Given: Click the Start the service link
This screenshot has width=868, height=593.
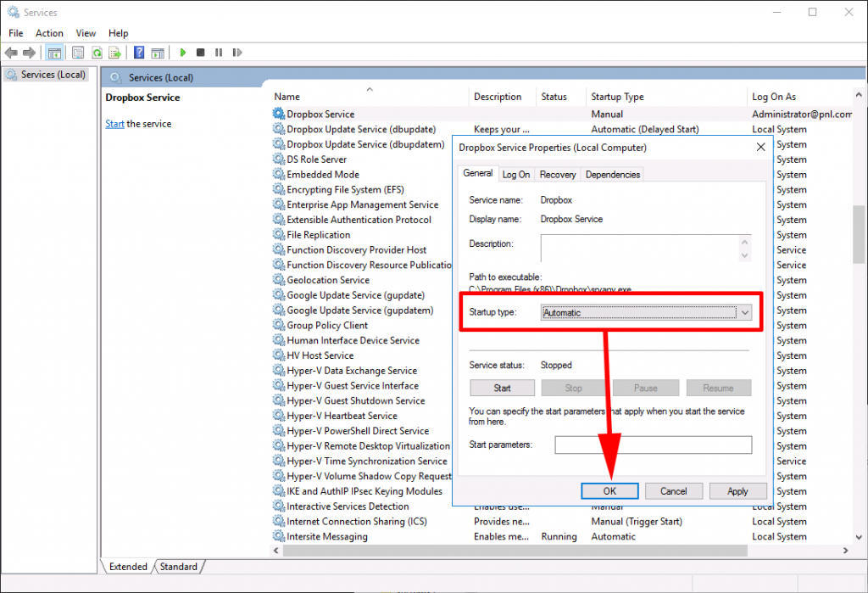Looking at the screenshot, I should 114,123.
